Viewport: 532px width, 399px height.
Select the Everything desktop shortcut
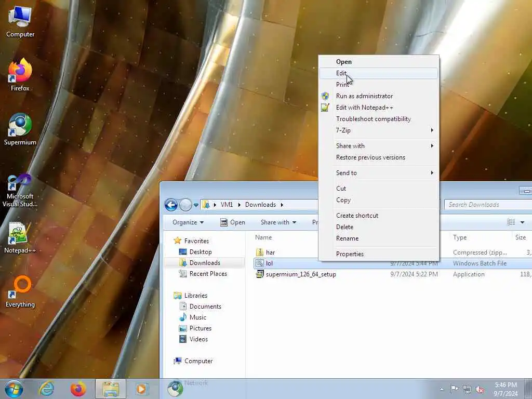(20, 291)
